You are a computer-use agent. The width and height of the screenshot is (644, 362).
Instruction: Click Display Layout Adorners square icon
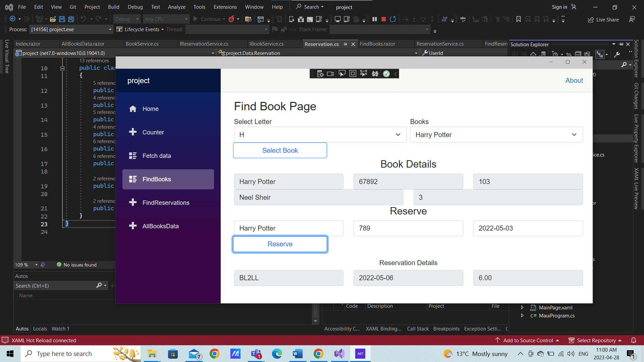click(353, 74)
